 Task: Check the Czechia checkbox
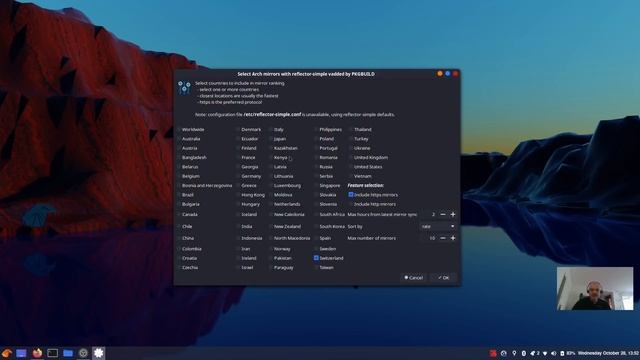tap(180, 267)
